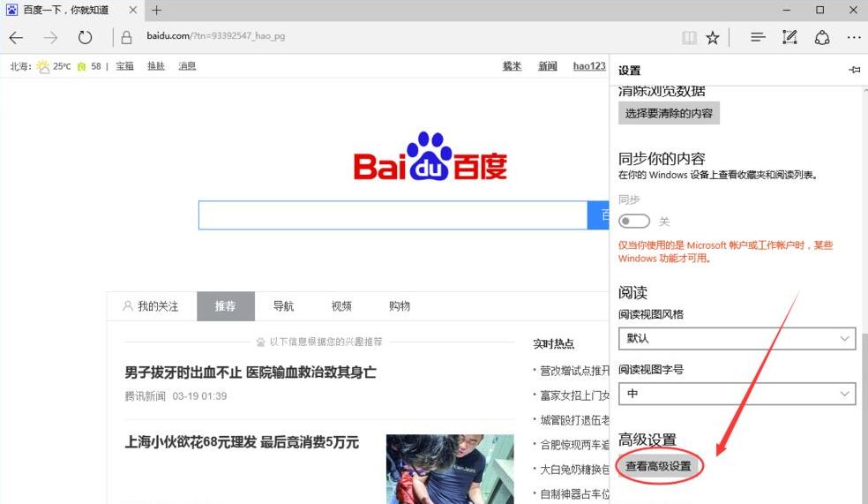Screen dimensions: 868x504
Task: Click the 腾讯新闻 source label
Action: coord(145,396)
